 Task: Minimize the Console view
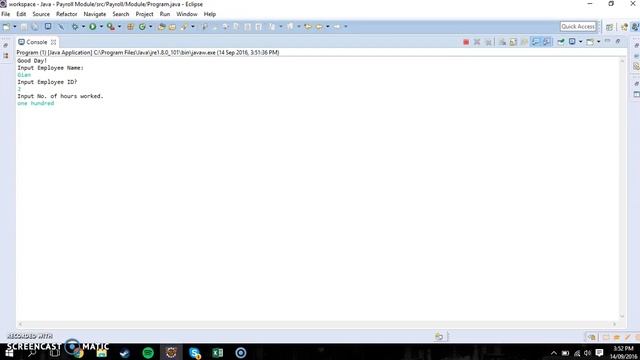(x=607, y=42)
